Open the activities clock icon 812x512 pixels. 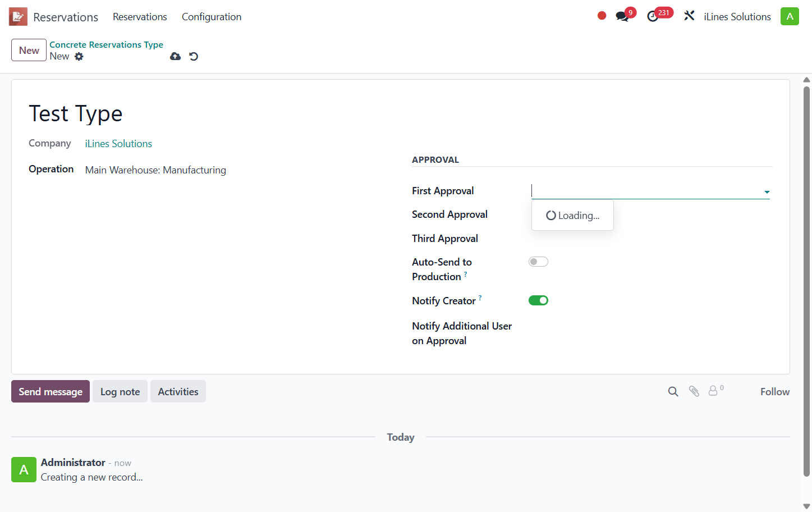coord(653,16)
